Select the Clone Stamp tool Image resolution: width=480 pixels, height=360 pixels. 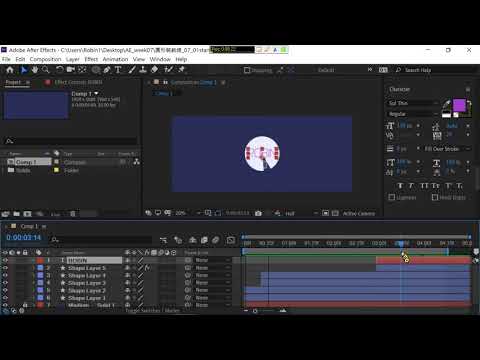(143, 70)
